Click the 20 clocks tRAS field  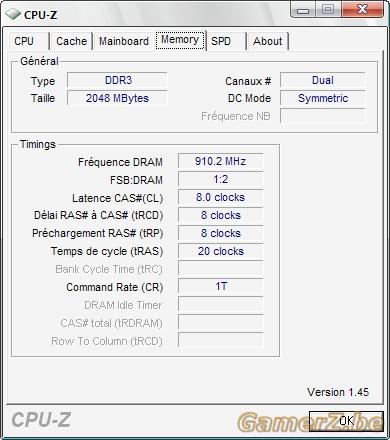(x=220, y=251)
